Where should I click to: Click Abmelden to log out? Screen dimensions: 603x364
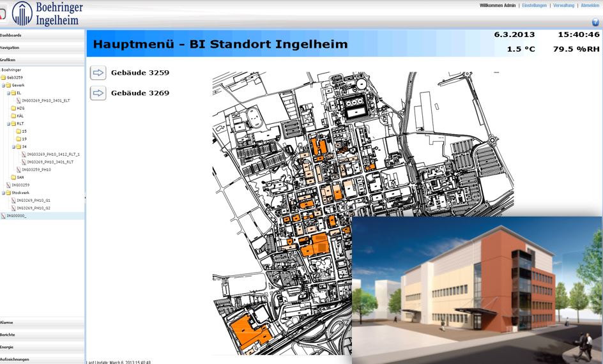[x=590, y=5]
